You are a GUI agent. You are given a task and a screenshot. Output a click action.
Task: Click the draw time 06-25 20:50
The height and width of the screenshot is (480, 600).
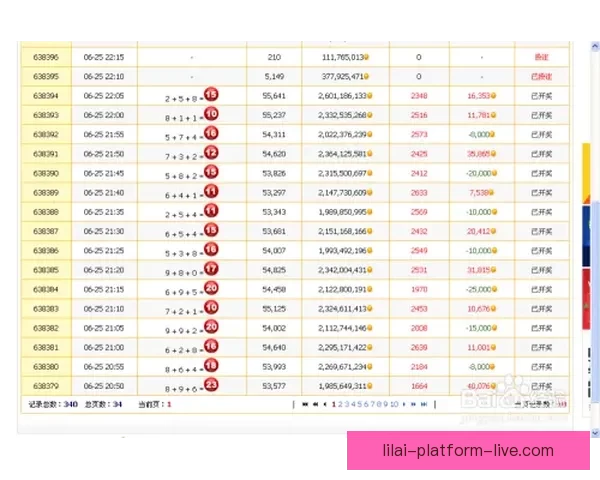104,386
